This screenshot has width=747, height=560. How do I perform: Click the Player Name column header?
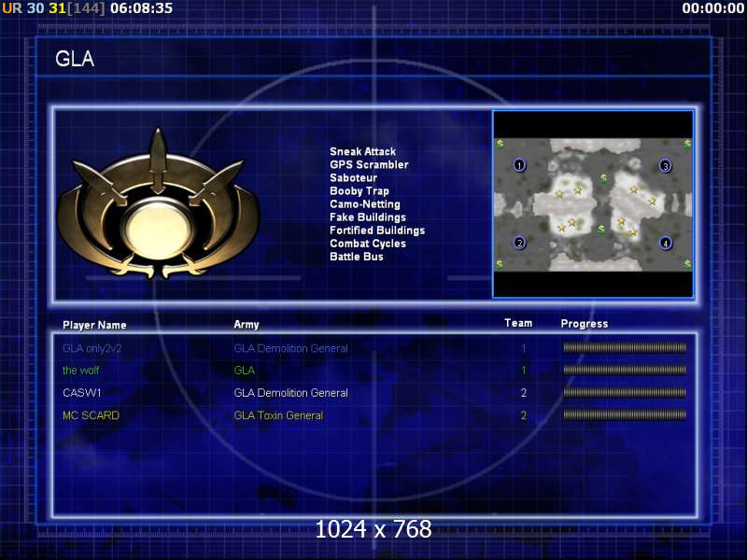point(94,325)
